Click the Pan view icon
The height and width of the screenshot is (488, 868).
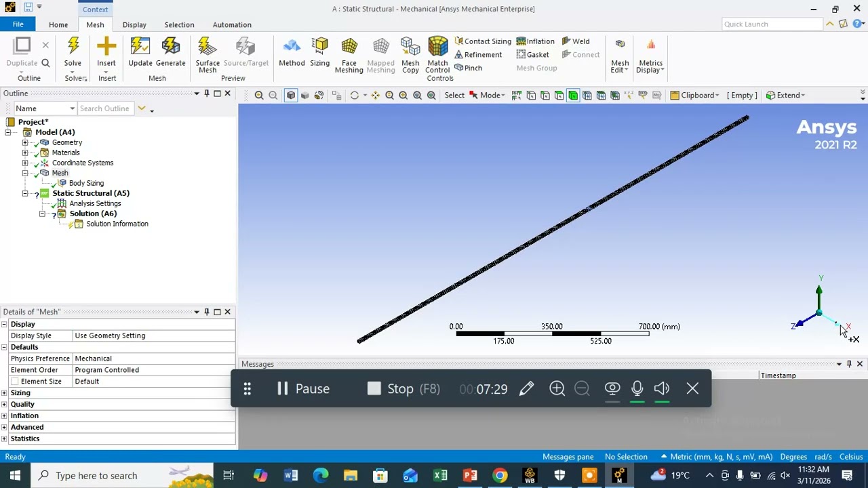click(x=375, y=96)
